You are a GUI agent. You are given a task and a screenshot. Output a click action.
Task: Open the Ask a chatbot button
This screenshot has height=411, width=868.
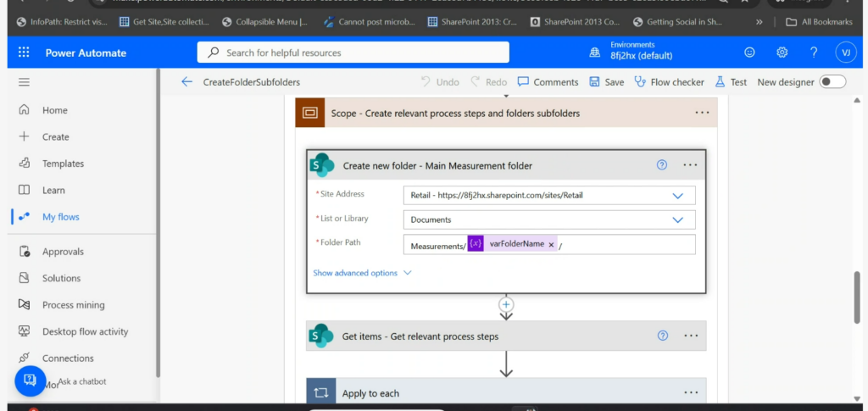click(30, 381)
